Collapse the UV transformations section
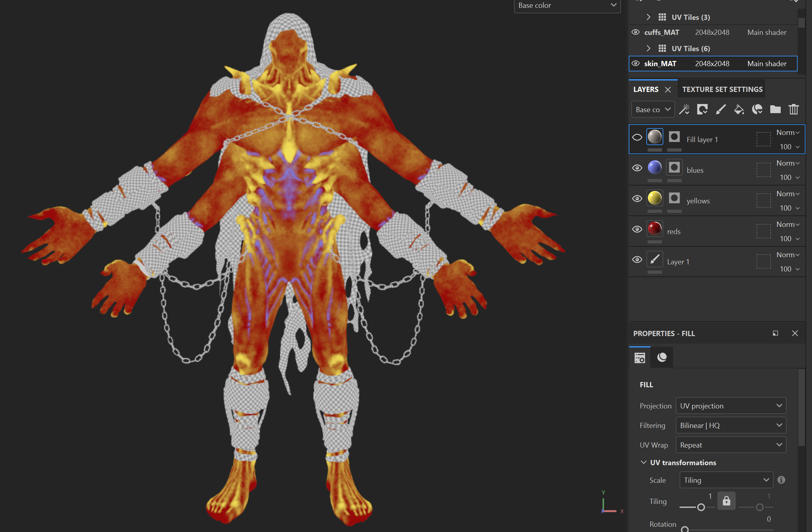This screenshot has width=812, height=532. click(x=643, y=463)
